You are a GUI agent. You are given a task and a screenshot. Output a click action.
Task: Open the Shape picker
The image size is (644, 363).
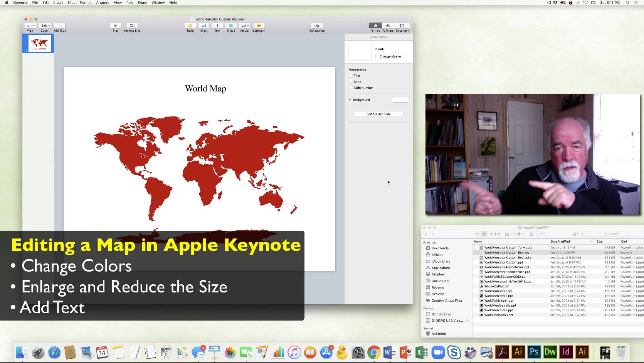click(x=231, y=26)
